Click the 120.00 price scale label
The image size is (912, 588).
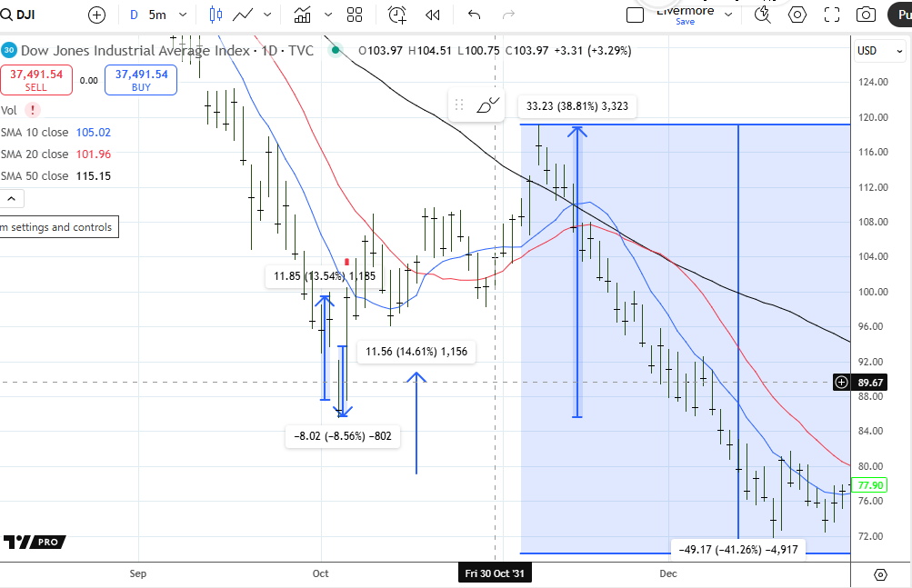tap(873, 117)
